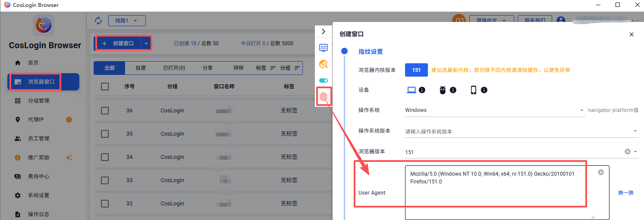Switch to the 分享 tab
Viewport: 644px width, 220px height.
208,68
